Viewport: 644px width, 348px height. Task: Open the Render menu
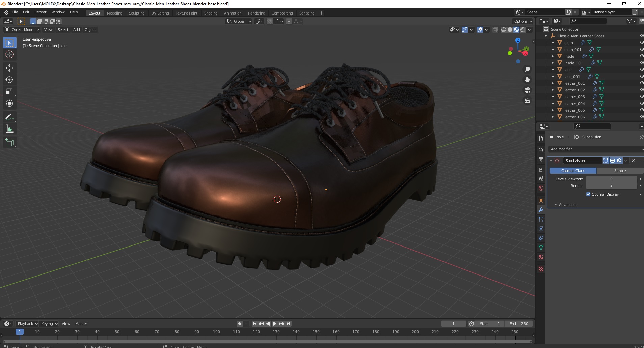point(40,12)
